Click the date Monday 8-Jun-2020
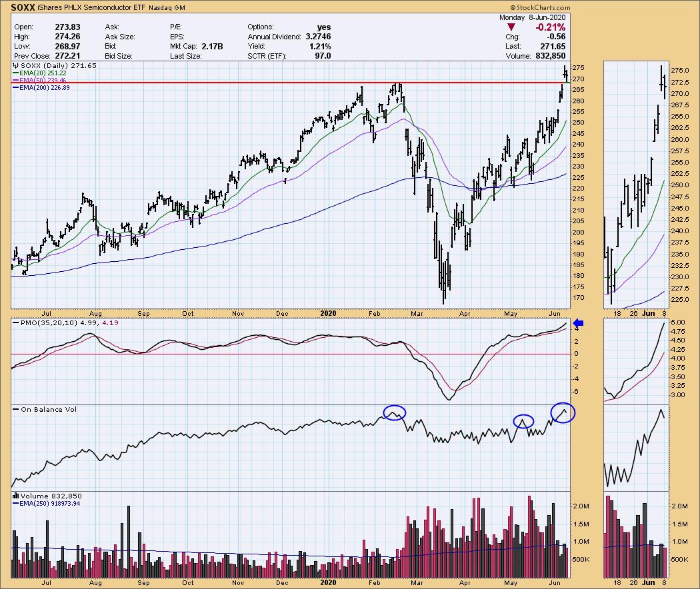The height and width of the screenshot is (589, 700). pos(532,17)
